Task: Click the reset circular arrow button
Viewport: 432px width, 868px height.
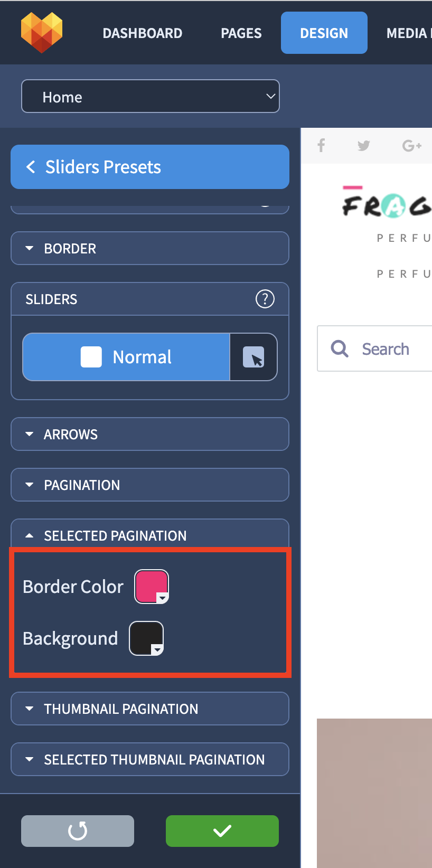Action: pyautogui.click(x=78, y=831)
